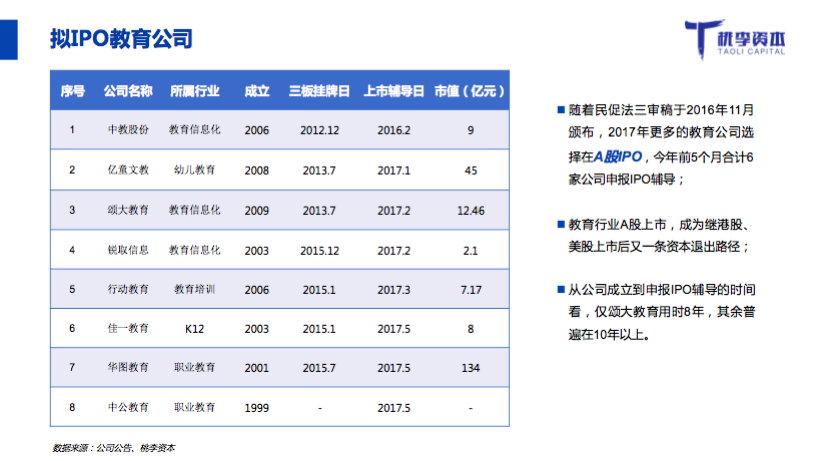
Task: Click the K12 industry cell for 佳一教育
Action: (194, 328)
